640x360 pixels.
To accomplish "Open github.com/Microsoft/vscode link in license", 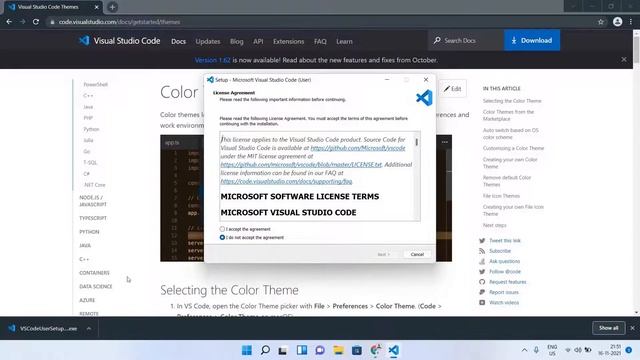I will pos(358,148).
